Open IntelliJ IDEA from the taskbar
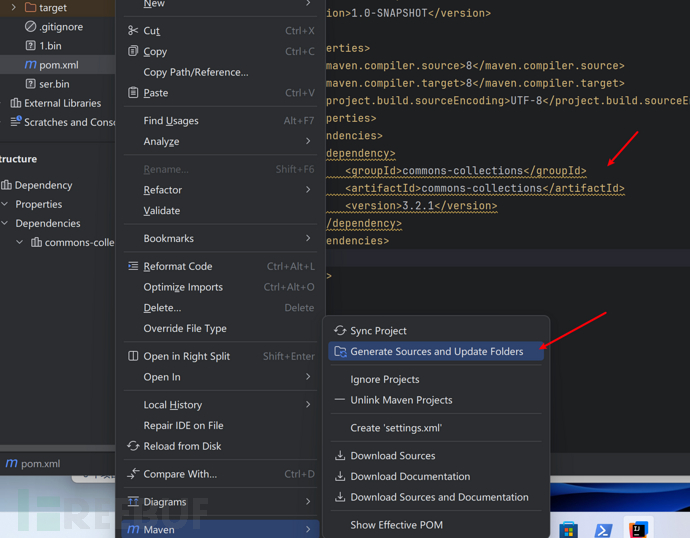The width and height of the screenshot is (690, 538). click(x=638, y=529)
